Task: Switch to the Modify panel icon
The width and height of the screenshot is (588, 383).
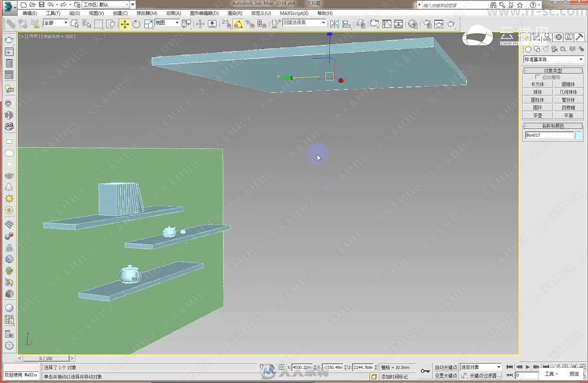Action: [536, 37]
